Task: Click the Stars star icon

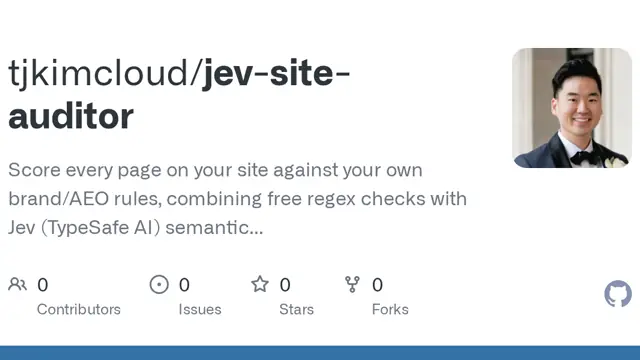Action: coord(260,284)
